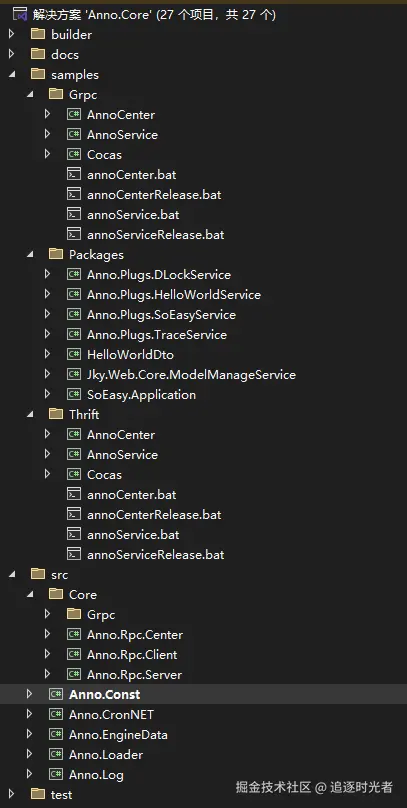Click the solution icon next to 'Anno.Core'
This screenshot has width=407, height=808.
coord(20,14)
